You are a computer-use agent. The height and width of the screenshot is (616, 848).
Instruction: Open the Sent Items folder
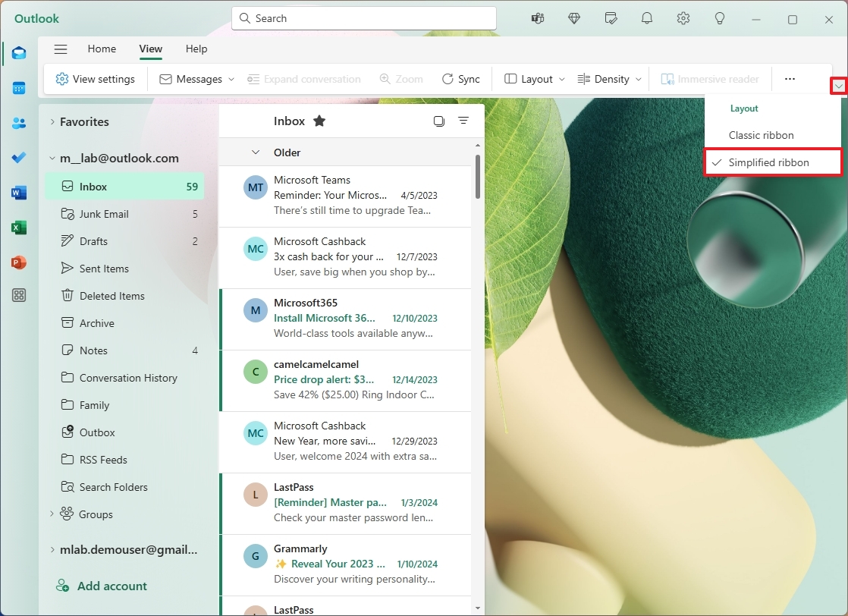coord(124,269)
